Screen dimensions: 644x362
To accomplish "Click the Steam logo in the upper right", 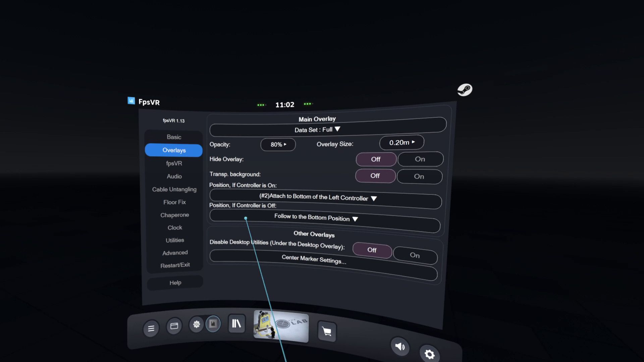I will 466,89.
